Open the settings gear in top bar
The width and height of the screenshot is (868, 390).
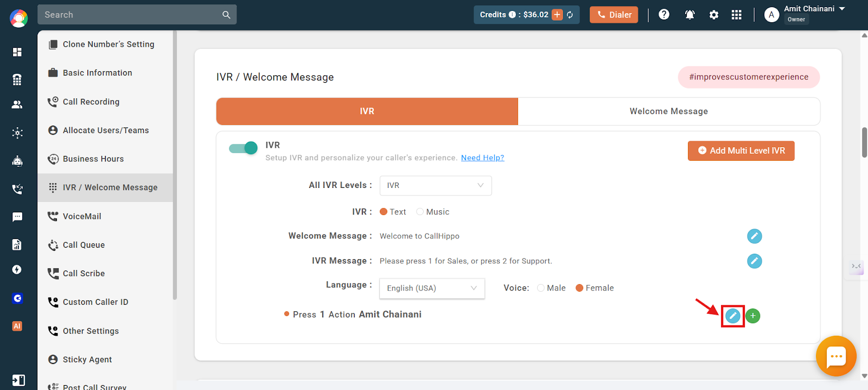pos(714,15)
